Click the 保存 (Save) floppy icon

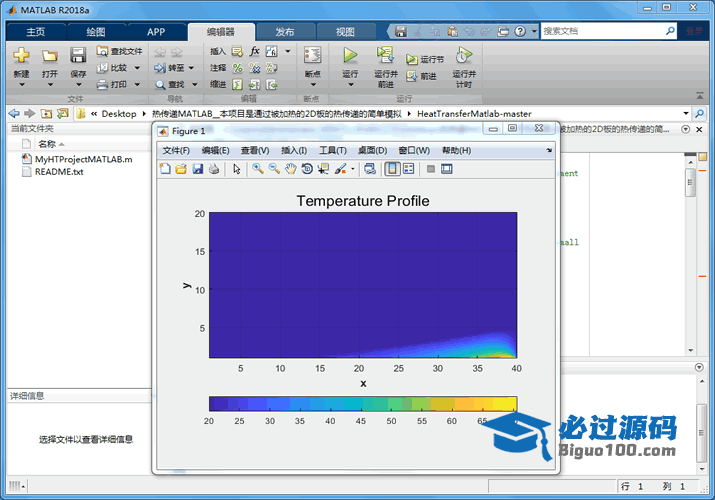point(78,56)
